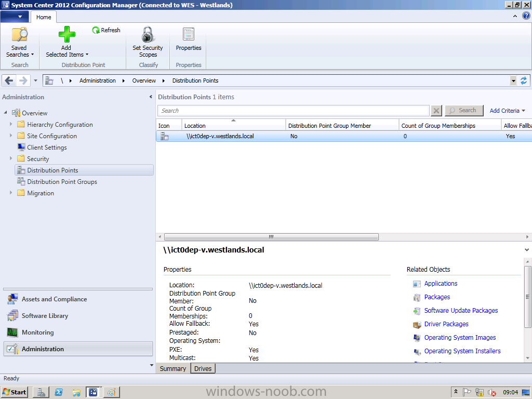Minimize the ribbon with caret
Viewport: 532px width, 399px height.
point(515,16)
